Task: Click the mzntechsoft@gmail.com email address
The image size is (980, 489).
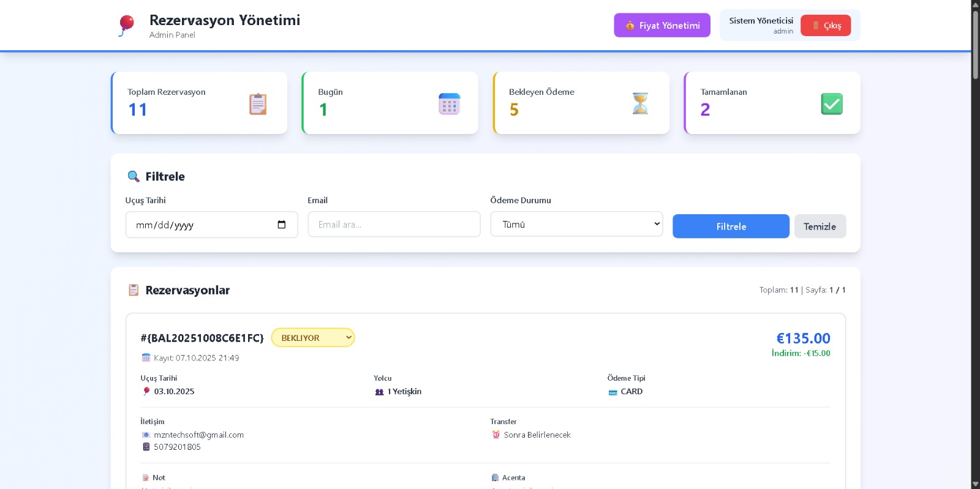Action: 198,435
